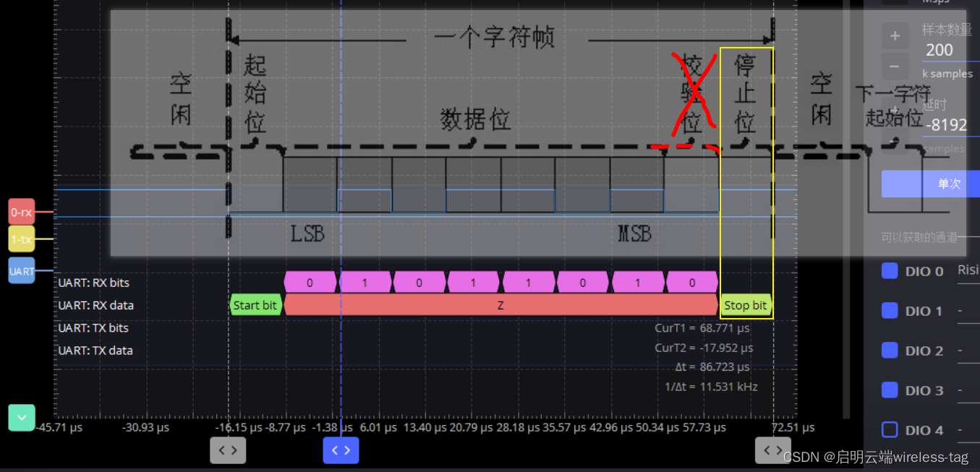This screenshot has width=980, height=472.
Task: Click the red Z data annotation
Action: tap(500, 305)
